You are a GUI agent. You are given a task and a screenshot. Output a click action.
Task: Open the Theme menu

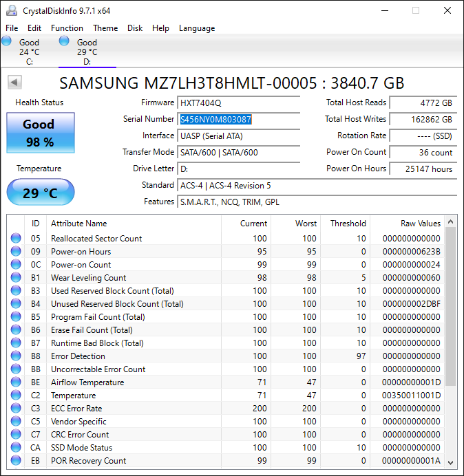(105, 28)
